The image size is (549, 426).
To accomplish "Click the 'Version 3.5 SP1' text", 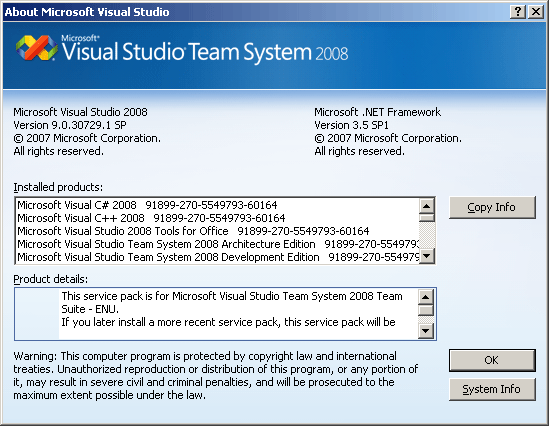I will 351,125.
